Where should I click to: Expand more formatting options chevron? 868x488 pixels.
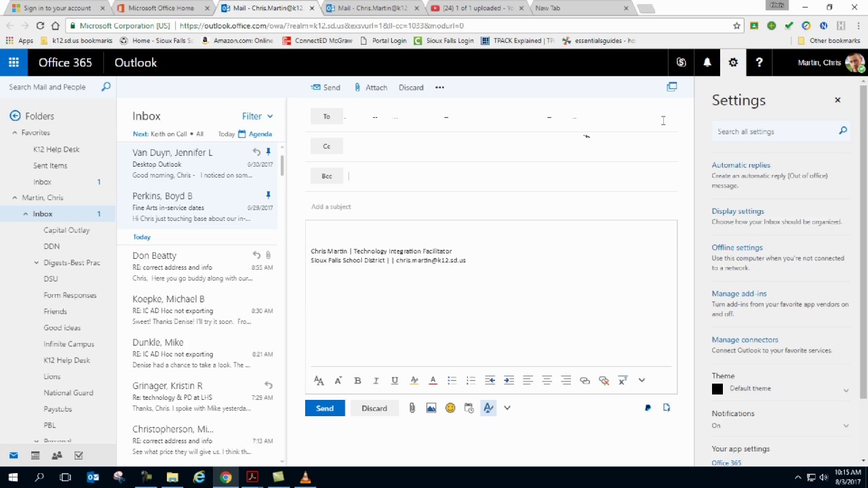[x=642, y=380]
